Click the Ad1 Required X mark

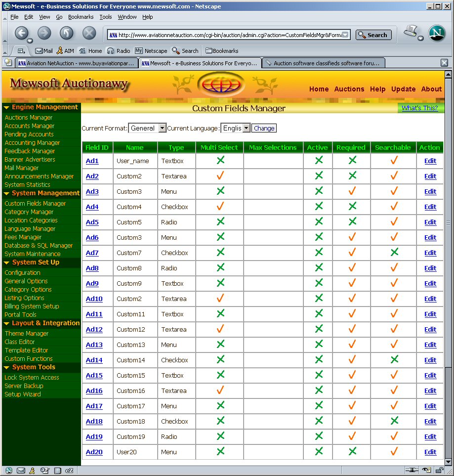pyautogui.click(x=352, y=160)
